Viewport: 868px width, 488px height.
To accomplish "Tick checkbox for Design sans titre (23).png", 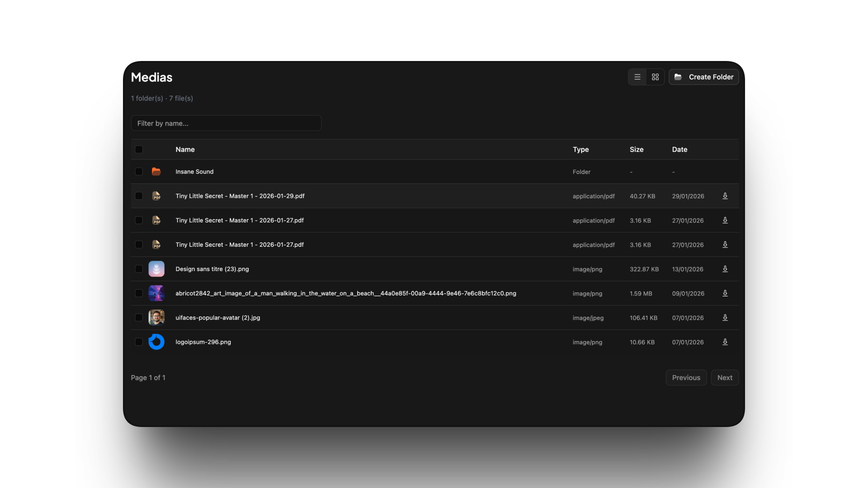I will pos(139,269).
